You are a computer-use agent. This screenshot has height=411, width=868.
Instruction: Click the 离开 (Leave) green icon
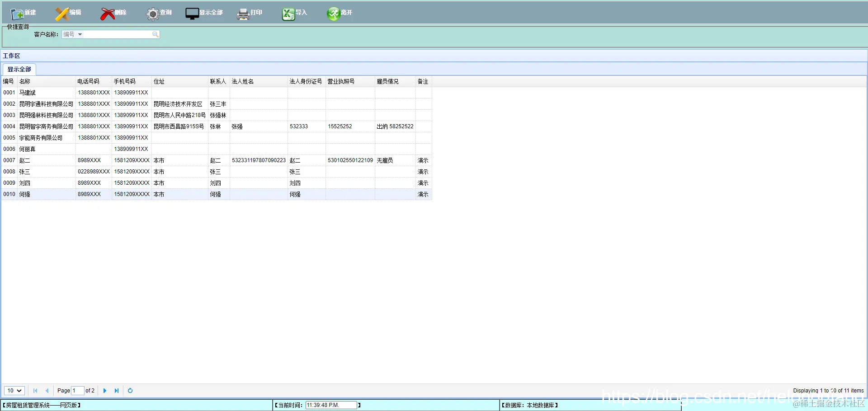coord(333,14)
